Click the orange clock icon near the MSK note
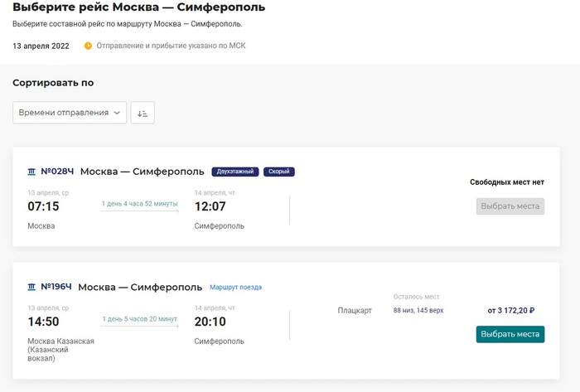 (x=89, y=46)
